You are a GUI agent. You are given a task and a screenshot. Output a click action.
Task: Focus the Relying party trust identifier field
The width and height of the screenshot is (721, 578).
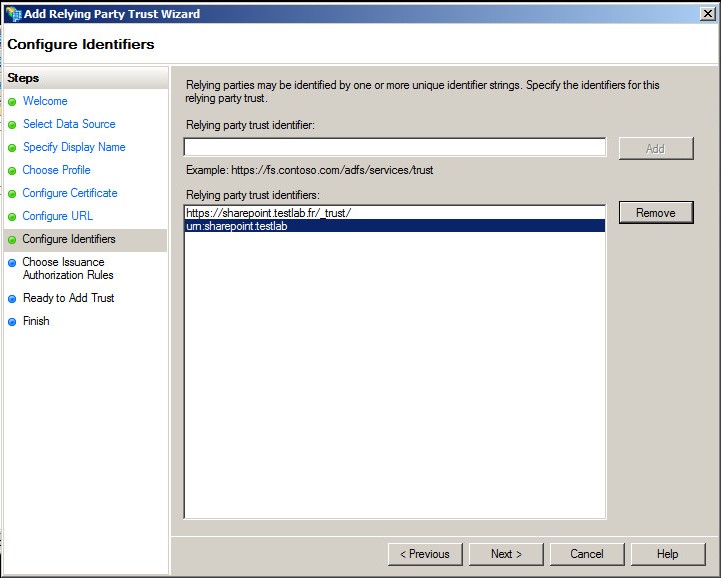point(395,147)
